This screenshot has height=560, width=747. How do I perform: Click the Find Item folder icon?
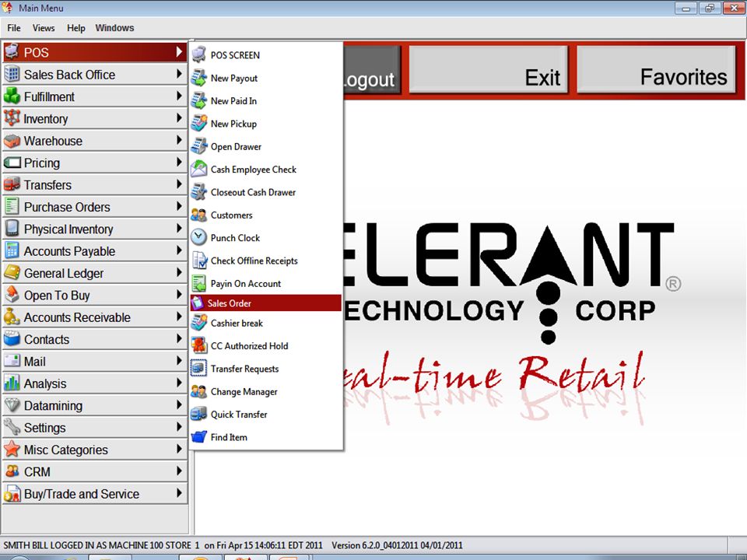point(198,436)
